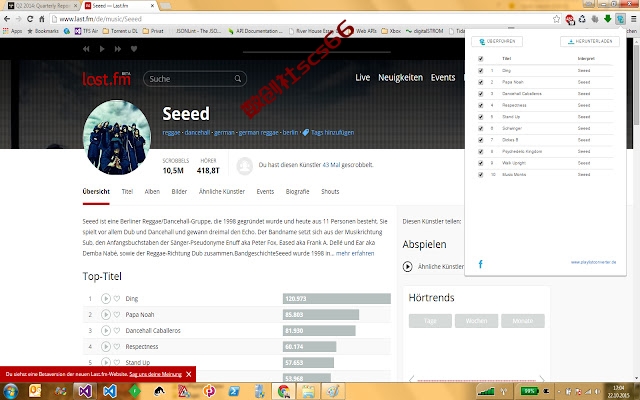Start playback in the top player bar
640x400 pixels.
point(102,49)
